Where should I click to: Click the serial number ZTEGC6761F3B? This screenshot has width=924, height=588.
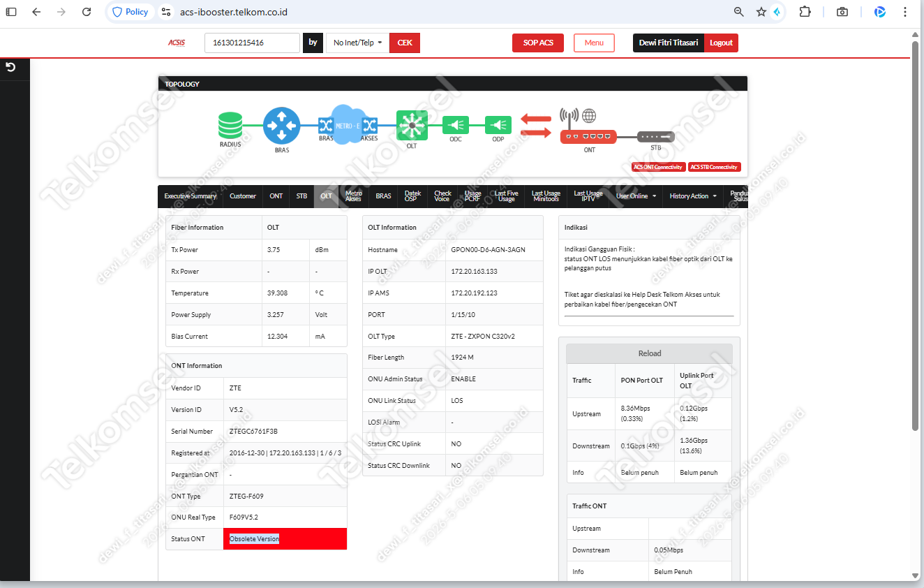pyautogui.click(x=253, y=432)
